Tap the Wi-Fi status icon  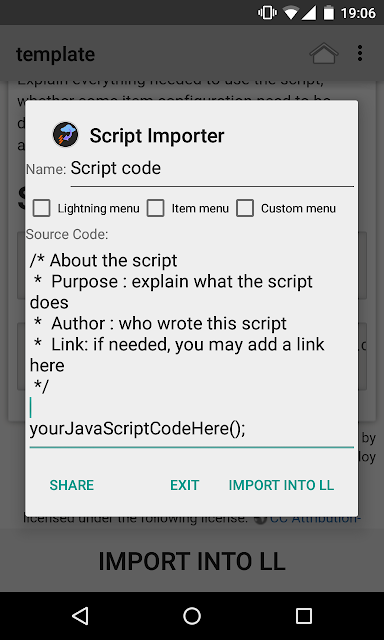click(291, 13)
